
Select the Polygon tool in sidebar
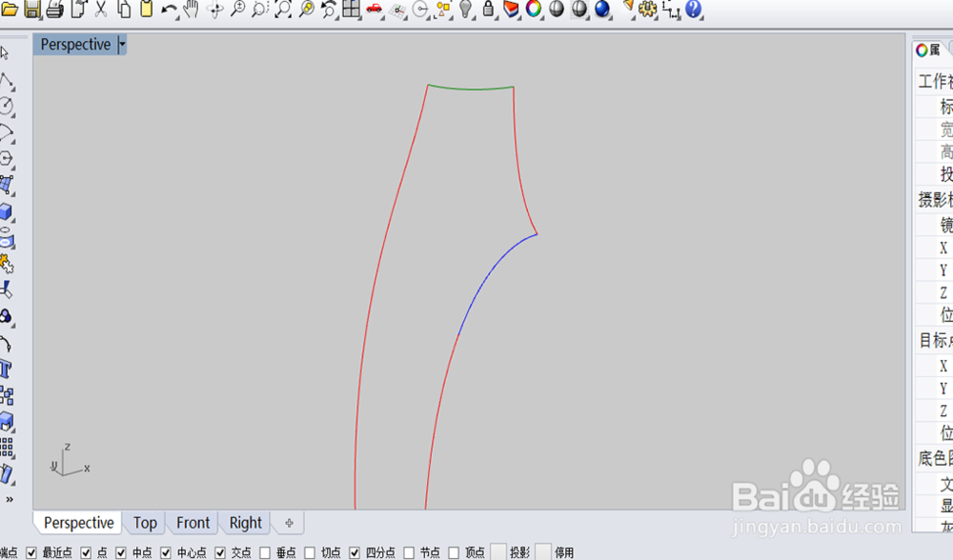coord(6,159)
